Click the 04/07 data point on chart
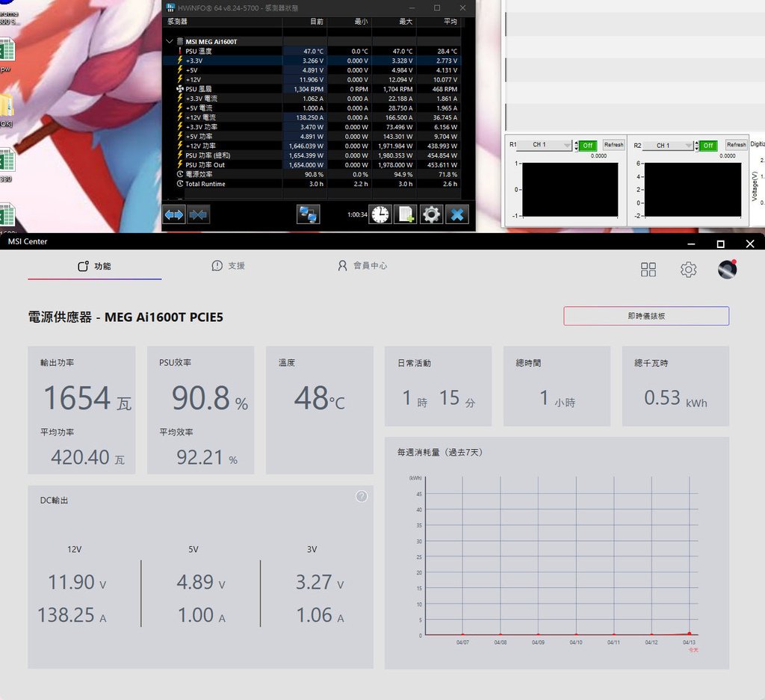Viewport: 765px width, 700px height. pos(462,635)
